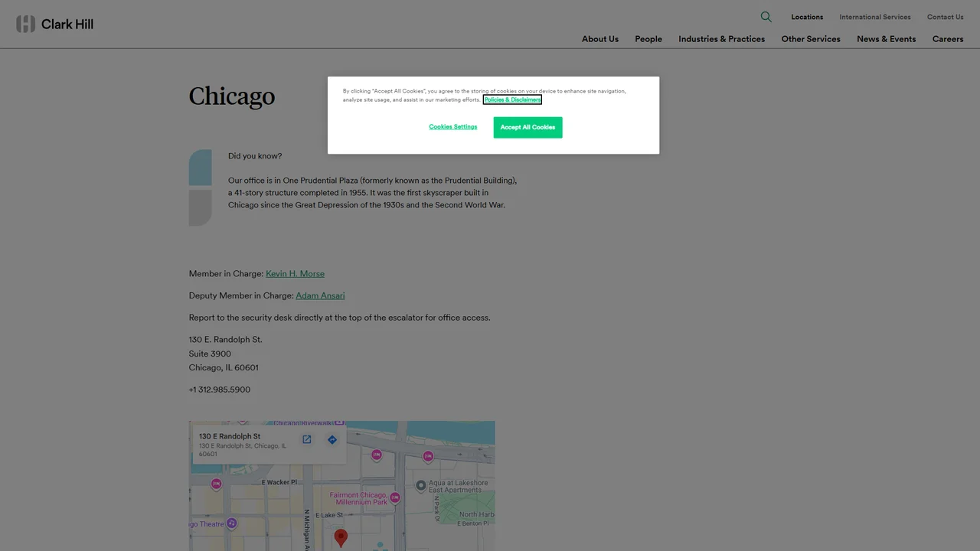Open News & Events menu
980x551 pixels.
click(x=886, y=39)
